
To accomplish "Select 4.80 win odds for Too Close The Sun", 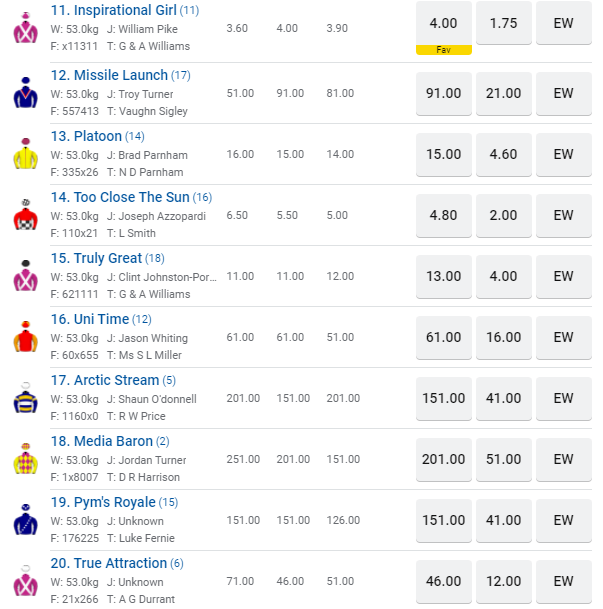I will coord(443,215).
